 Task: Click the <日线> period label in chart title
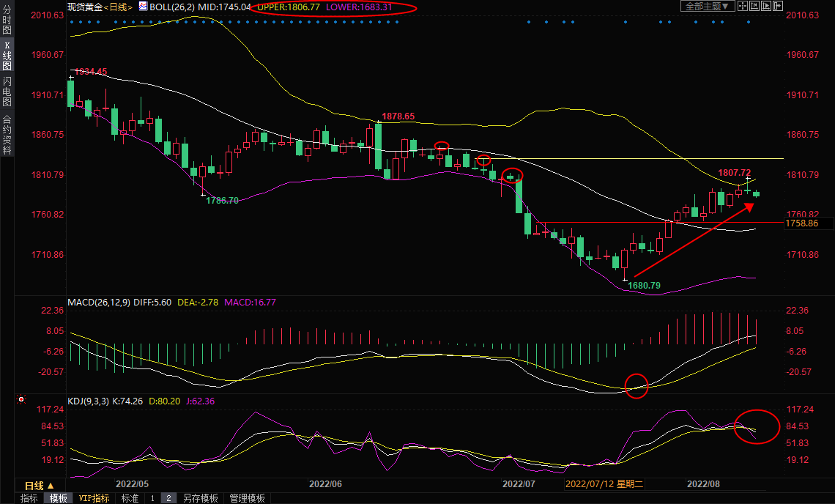coord(118,7)
